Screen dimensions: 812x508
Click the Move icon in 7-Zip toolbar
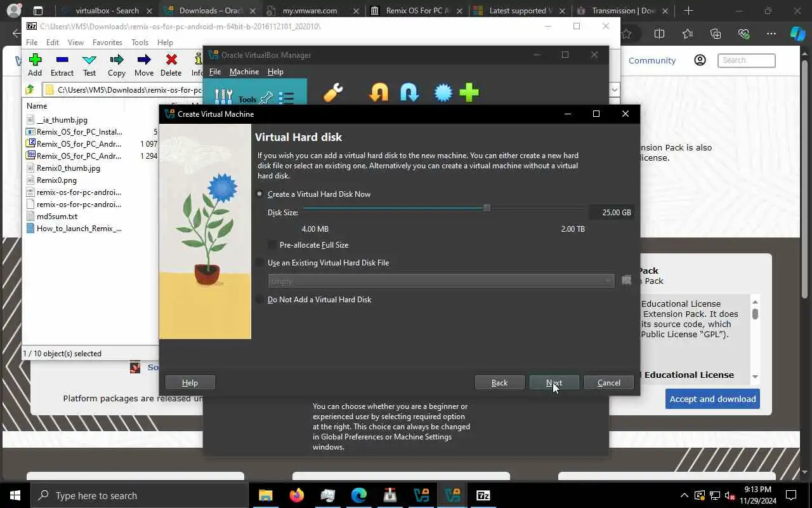(x=144, y=60)
